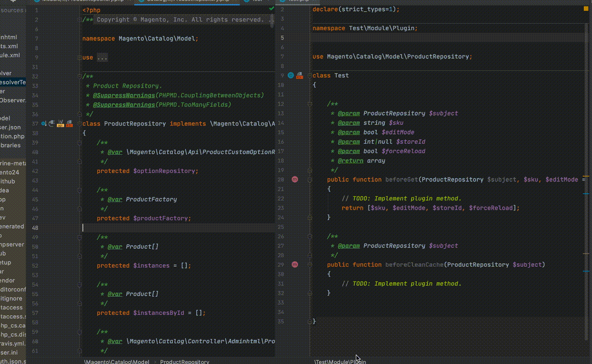Screen dimensions: 592x364
Task: Open hp_cs file in project tree
Action: click(13, 325)
